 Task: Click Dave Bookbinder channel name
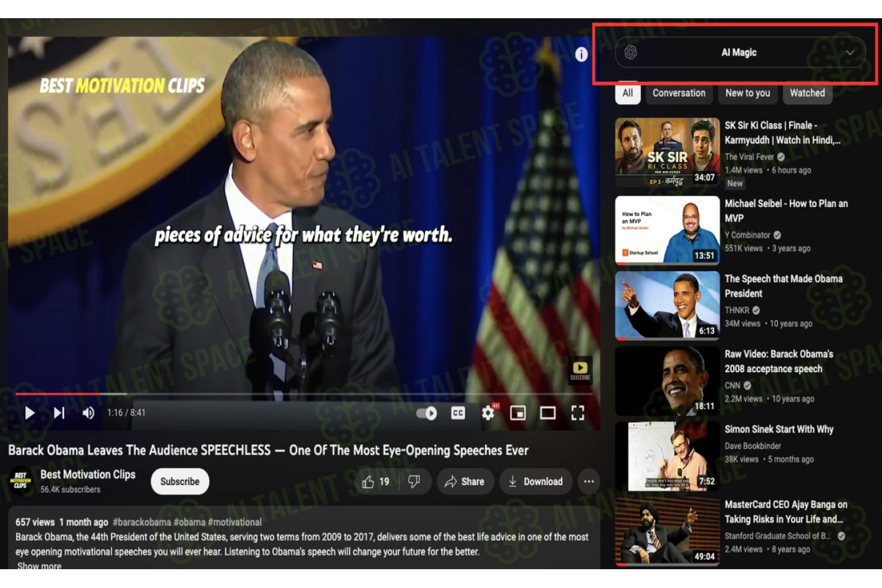[753, 446]
